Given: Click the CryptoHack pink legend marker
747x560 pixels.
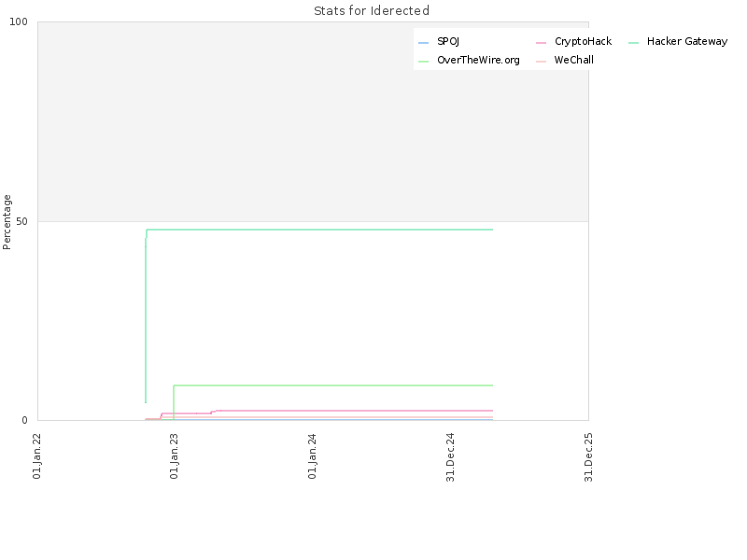Looking at the screenshot, I should point(541,43).
